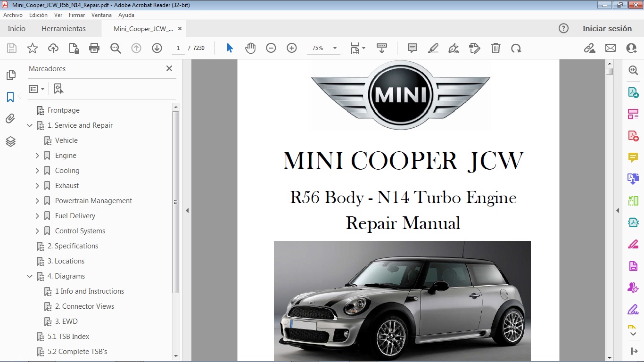This screenshot has width=644, height=362.
Task: Add a sticky note comment
Action: coord(412,48)
